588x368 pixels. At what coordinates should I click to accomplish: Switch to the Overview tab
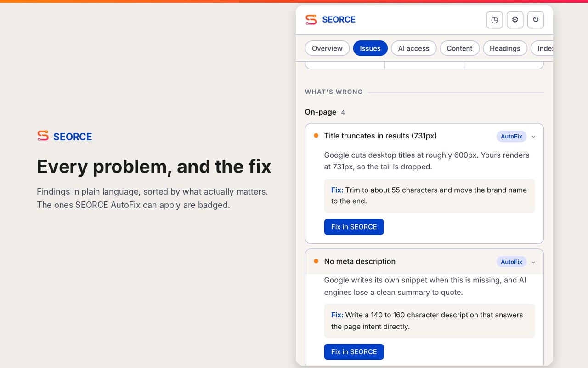tap(327, 48)
